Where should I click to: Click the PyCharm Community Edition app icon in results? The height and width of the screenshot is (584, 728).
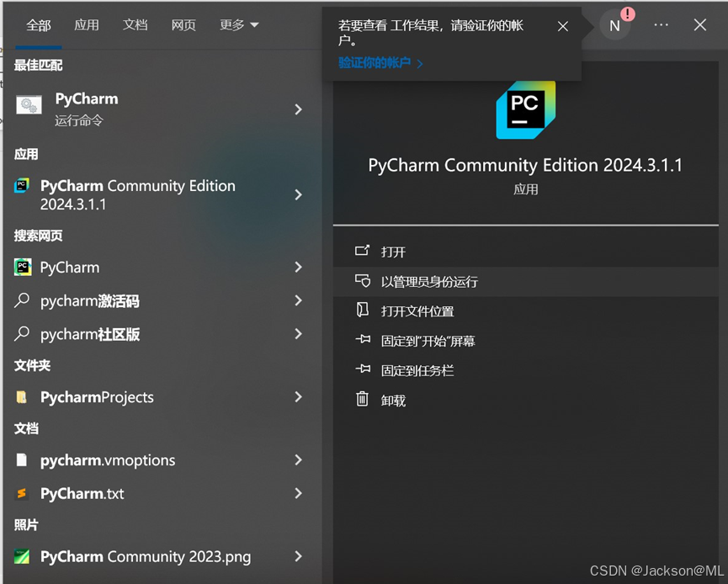22,186
